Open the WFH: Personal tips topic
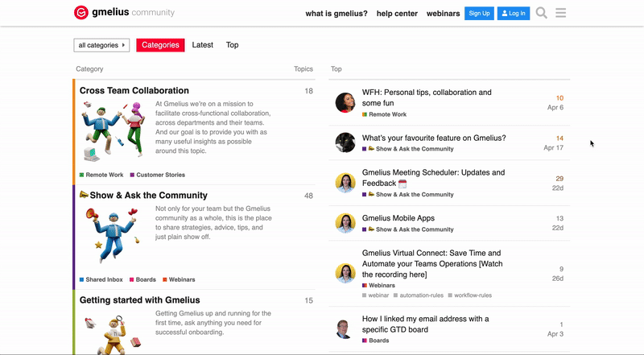644x355 pixels. point(427,97)
